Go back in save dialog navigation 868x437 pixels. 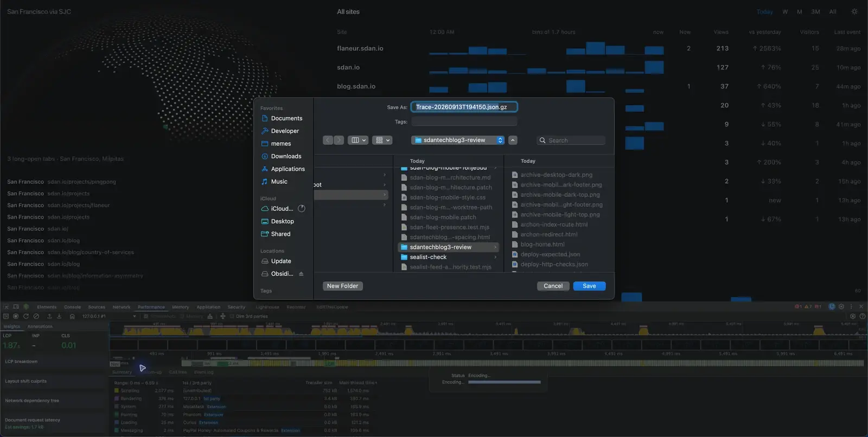coord(328,140)
